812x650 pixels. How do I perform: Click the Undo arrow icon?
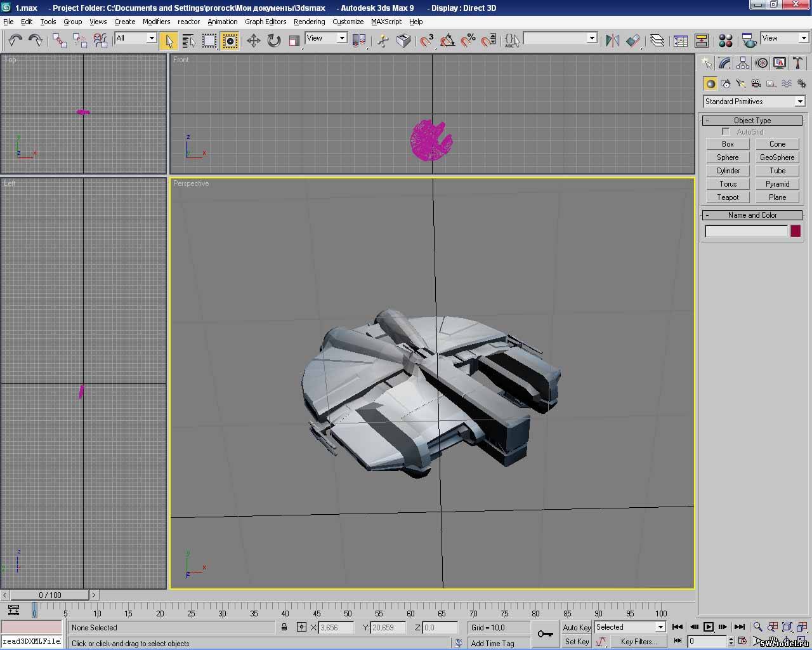click(15, 41)
